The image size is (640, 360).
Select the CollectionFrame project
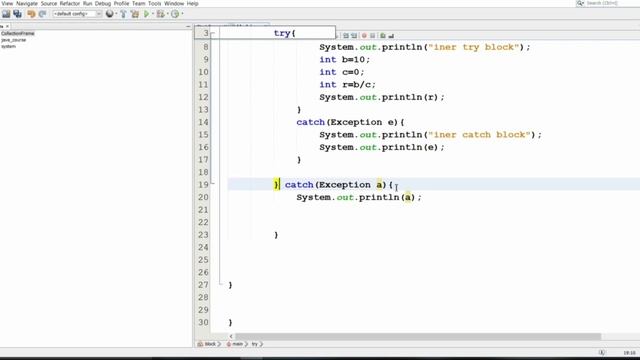[x=18, y=33]
